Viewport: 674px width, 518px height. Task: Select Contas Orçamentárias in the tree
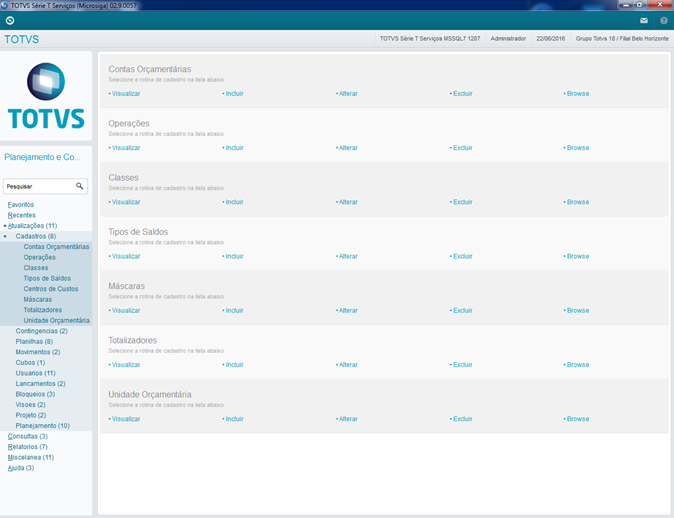coord(56,247)
